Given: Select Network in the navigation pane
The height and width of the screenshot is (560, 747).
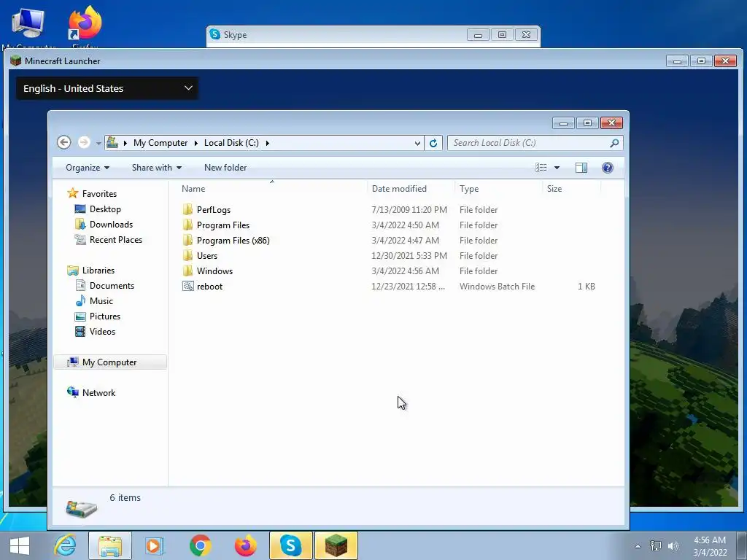Looking at the screenshot, I should pos(98,392).
